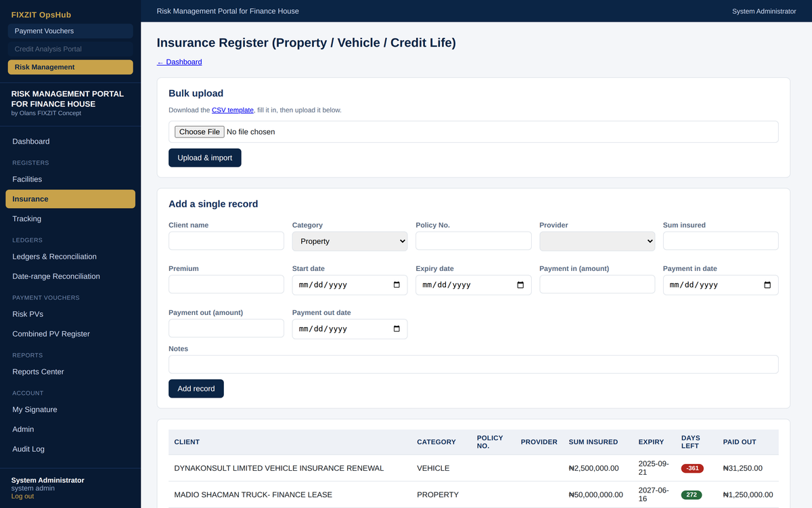Open Admin page in sidebar

point(70,429)
